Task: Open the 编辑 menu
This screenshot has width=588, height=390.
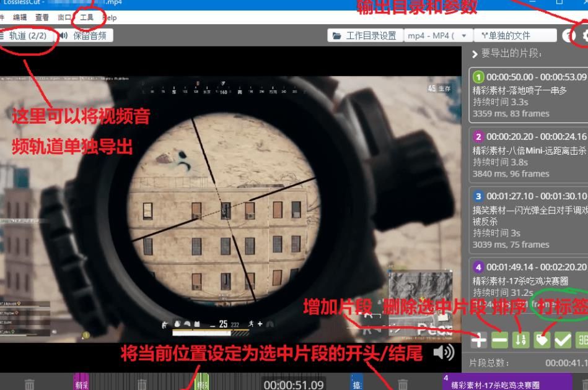Action: pos(20,17)
